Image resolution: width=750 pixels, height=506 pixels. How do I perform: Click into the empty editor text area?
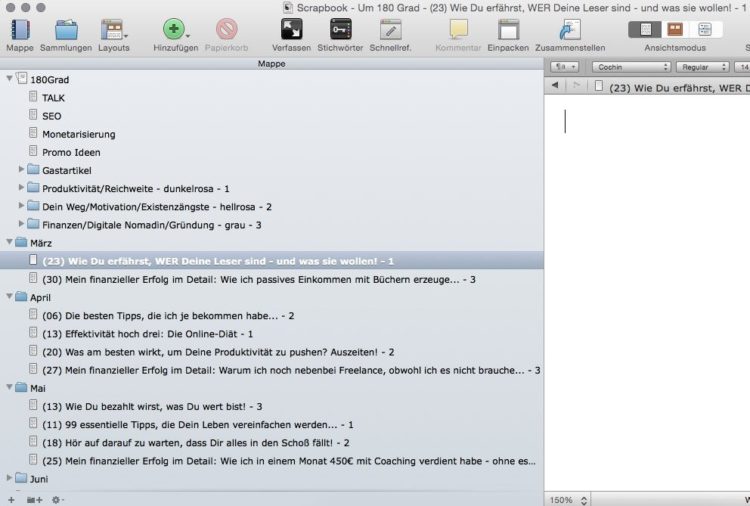point(647,292)
